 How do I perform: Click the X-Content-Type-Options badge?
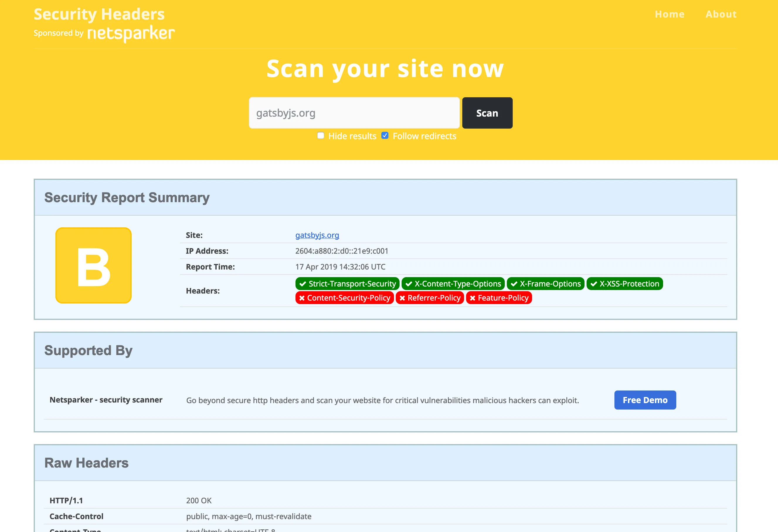[453, 283]
